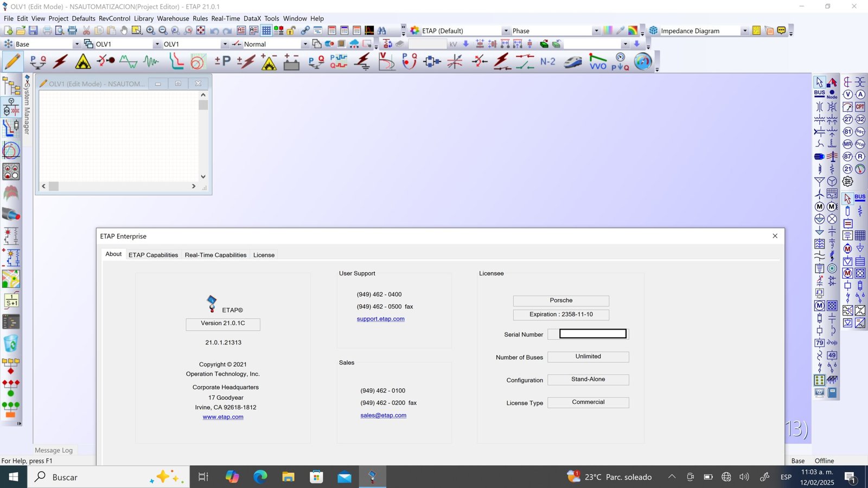Open N-2 contingency analysis icon

coord(548,61)
